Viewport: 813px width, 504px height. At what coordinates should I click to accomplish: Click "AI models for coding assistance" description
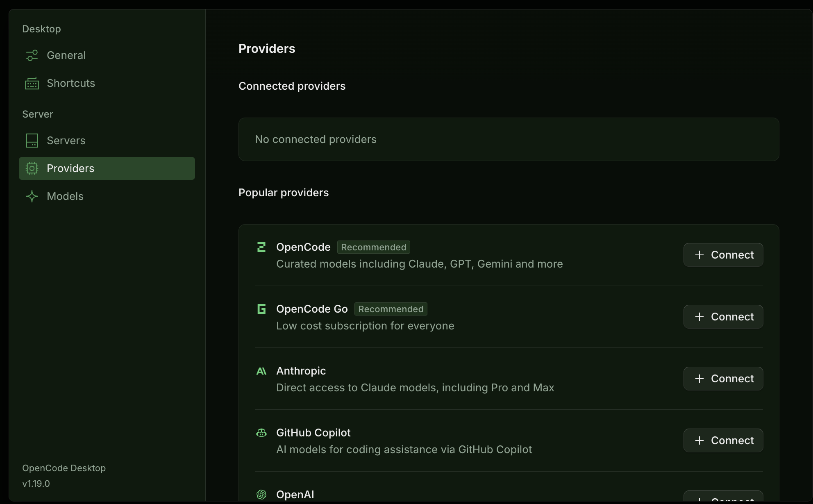(x=404, y=450)
